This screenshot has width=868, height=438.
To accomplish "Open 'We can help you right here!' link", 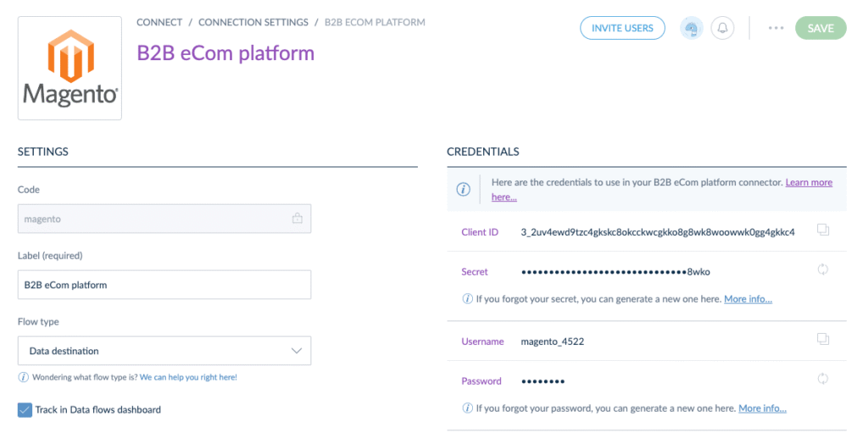I will [188, 377].
